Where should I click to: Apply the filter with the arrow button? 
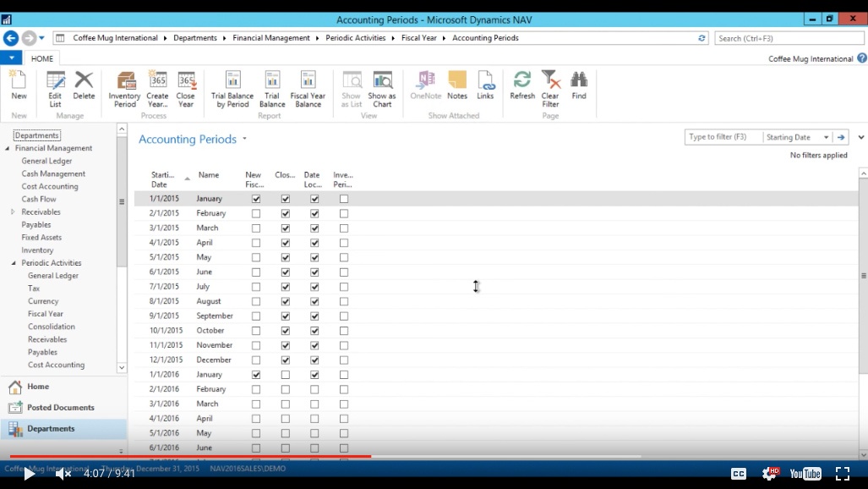pyautogui.click(x=841, y=138)
